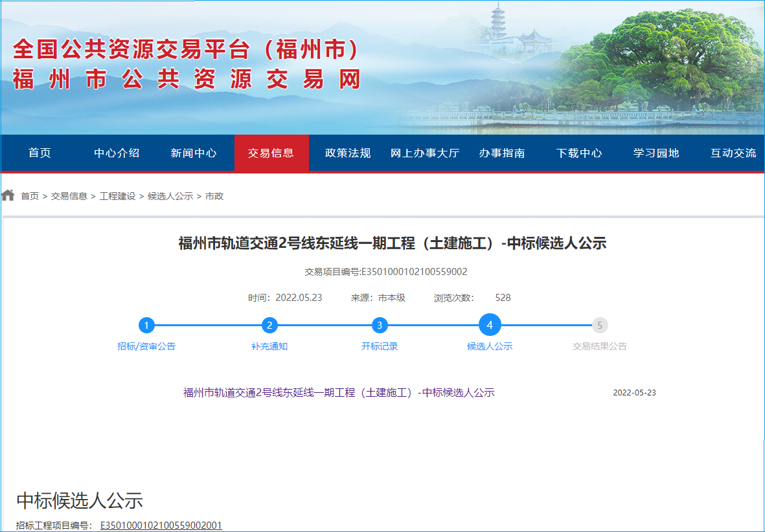Image resolution: width=765 pixels, height=532 pixels.
Task: Go to 中心介绍 in navigation bar
Action: [117, 153]
